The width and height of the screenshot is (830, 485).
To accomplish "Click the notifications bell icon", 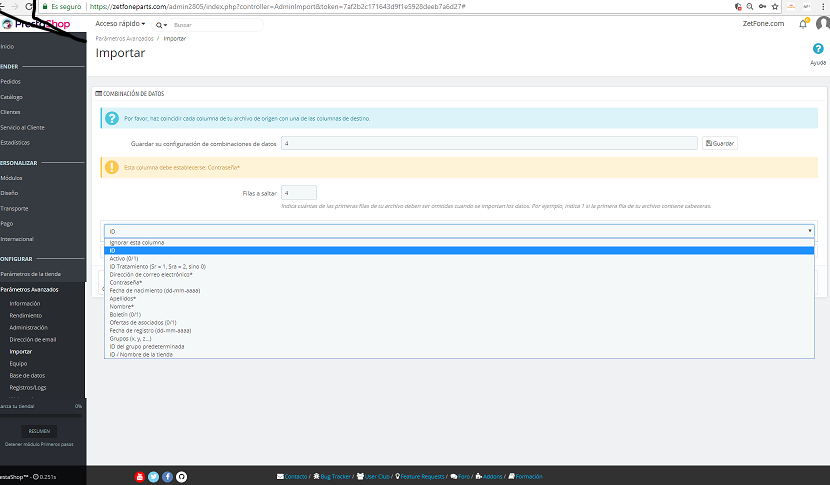I will [x=803, y=24].
